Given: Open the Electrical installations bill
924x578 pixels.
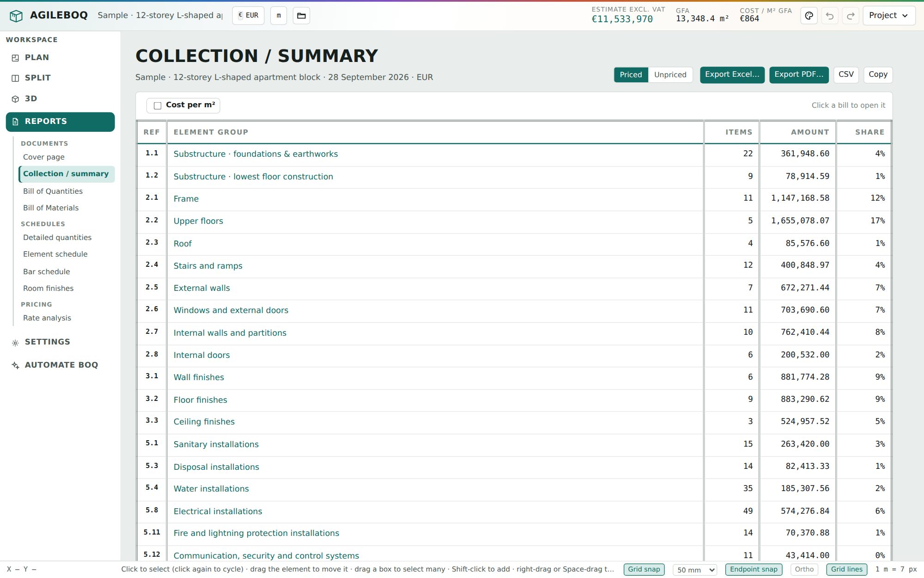Looking at the screenshot, I should click(218, 511).
